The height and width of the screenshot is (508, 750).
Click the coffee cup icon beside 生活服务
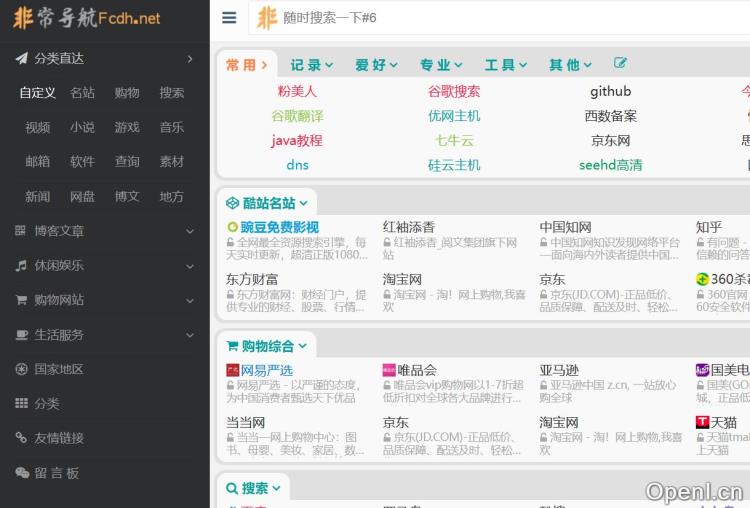[x=22, y=335]
